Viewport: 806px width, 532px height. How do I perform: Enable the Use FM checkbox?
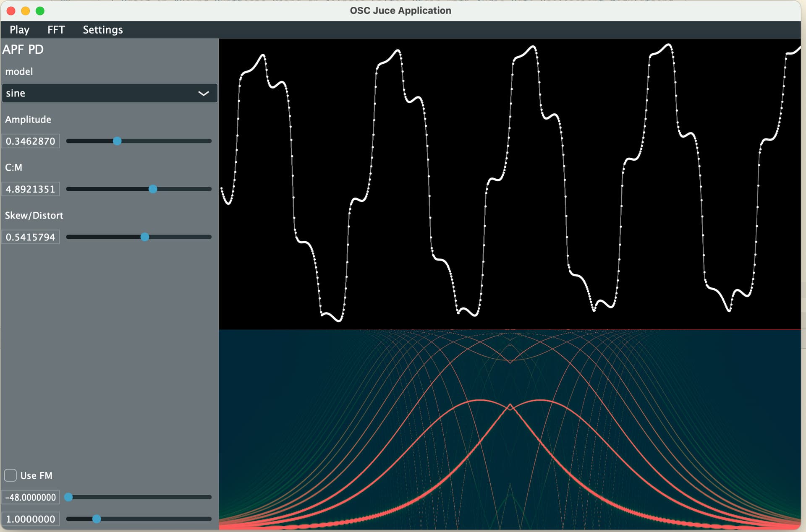[10, 475]
